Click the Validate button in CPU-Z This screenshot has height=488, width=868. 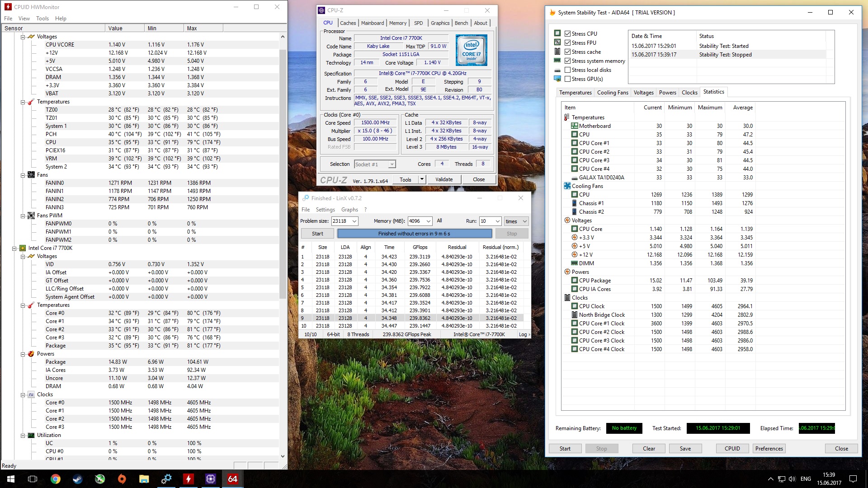coord(443,179)
